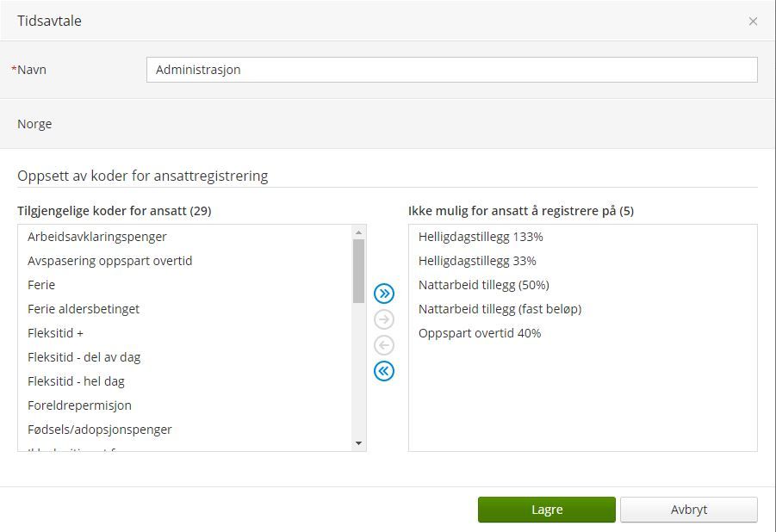Move all codes back to the left list
The height and width of the screenshot is (532, 776).
(x=383, y=371)
